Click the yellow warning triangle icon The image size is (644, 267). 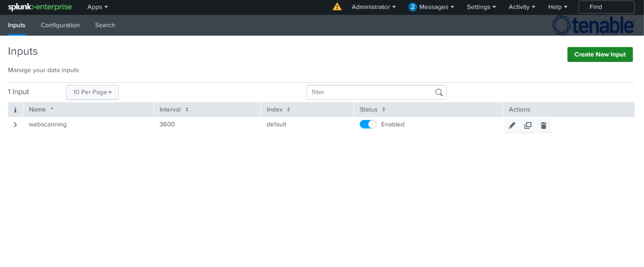(337, 7)
